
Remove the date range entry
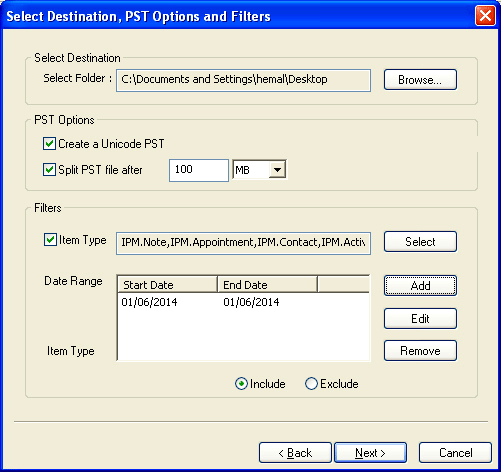[420, 351]
